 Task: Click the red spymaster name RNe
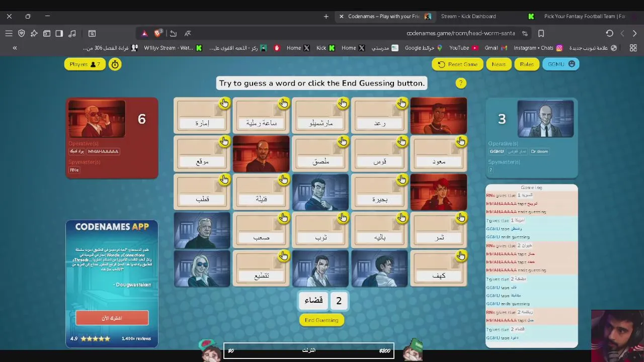(74, 170)
